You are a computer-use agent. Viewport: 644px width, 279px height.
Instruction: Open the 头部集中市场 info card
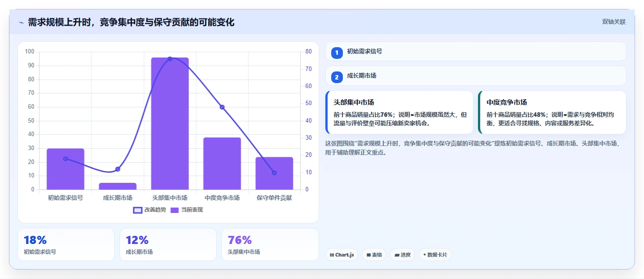coord(399,112)
